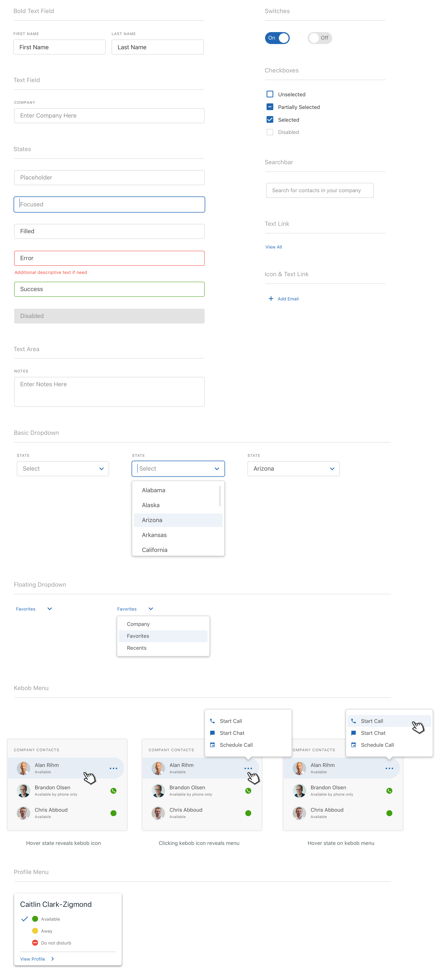Viewport: 448px width, 980px height.
Task: Select Schedule Call text in hovered kebab menu
Action: pos(377,745)
